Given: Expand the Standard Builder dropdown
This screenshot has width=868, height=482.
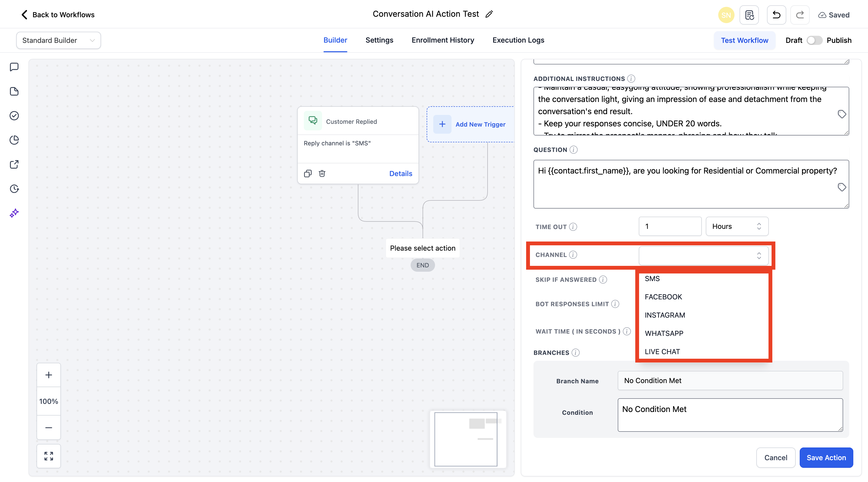Looking at the screenshot, I should click(x=58, y=40).
